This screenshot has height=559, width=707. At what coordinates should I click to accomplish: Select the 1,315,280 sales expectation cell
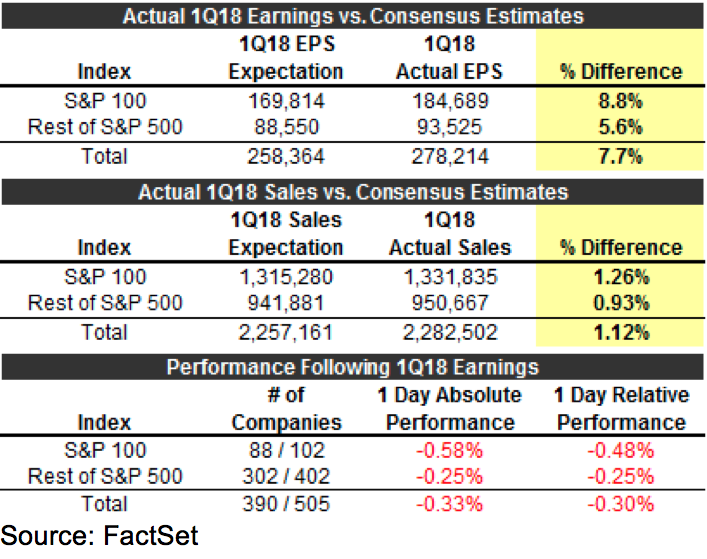285,276
